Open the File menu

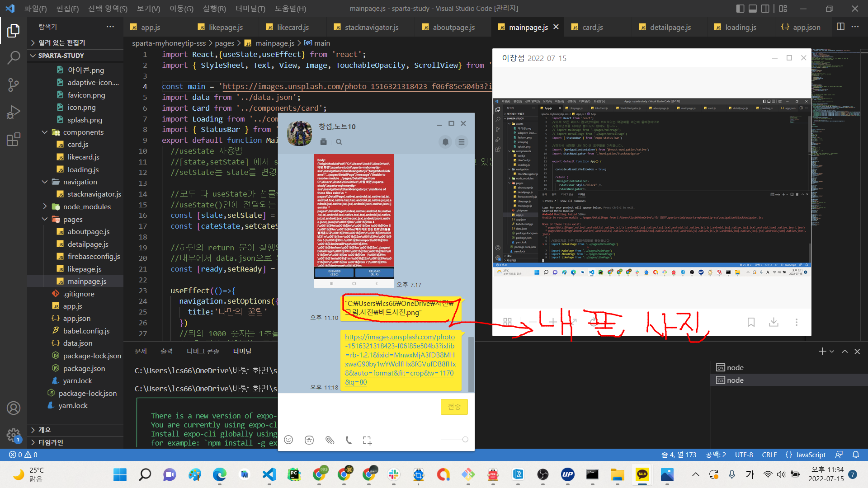(35, 8)
